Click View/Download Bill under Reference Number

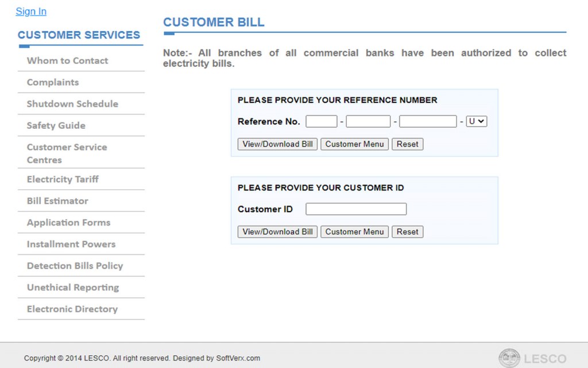(x=277, y=144)
